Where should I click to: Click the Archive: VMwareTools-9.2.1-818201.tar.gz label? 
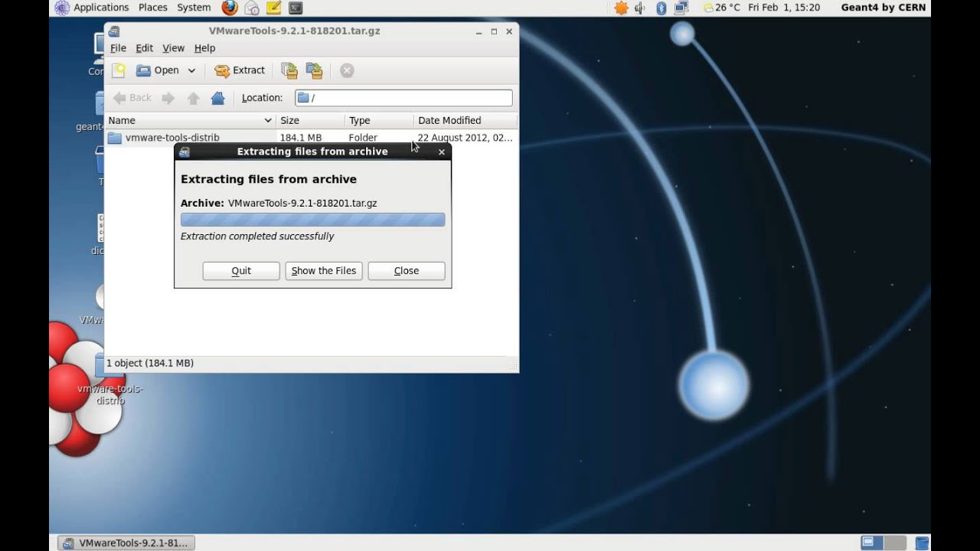tap(279, 204)
